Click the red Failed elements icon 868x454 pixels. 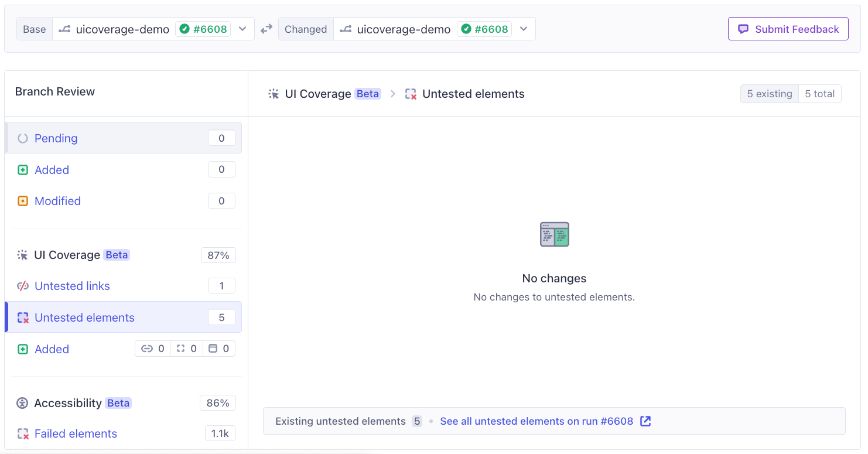point(22,433)
